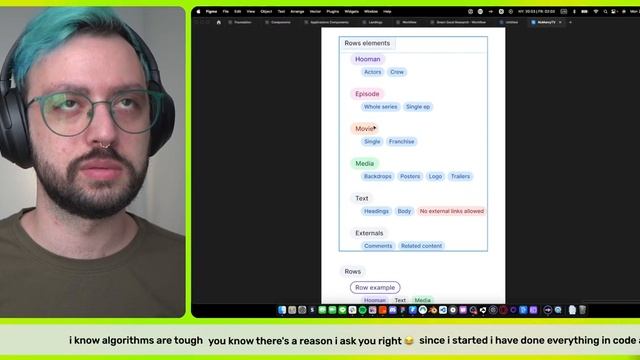Open the View menu
This screenshot has width=640, height=360.
pyautogui.click(x=251, y=11)
